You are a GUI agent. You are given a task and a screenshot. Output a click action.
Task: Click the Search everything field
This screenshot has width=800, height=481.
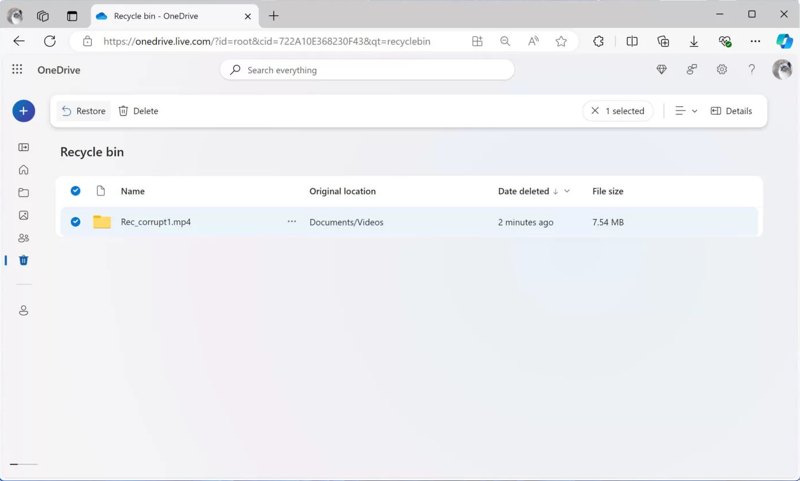[x=367, y=70]
